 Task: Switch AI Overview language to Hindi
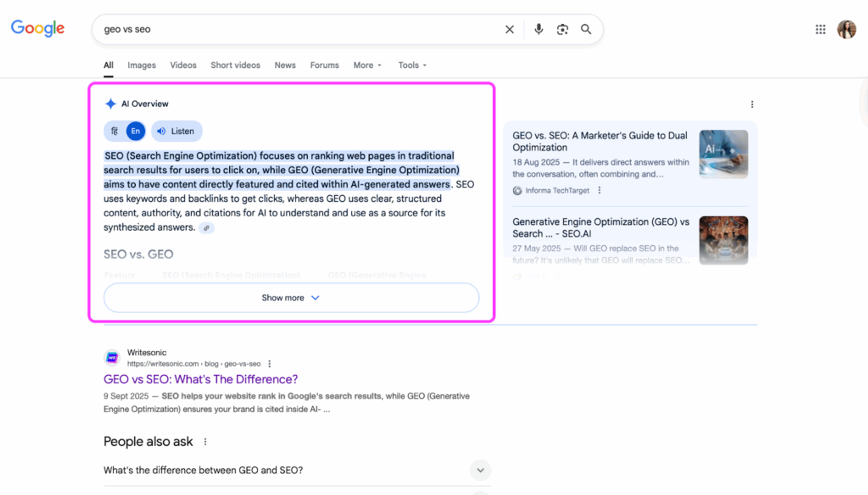(x=114, y=131)
